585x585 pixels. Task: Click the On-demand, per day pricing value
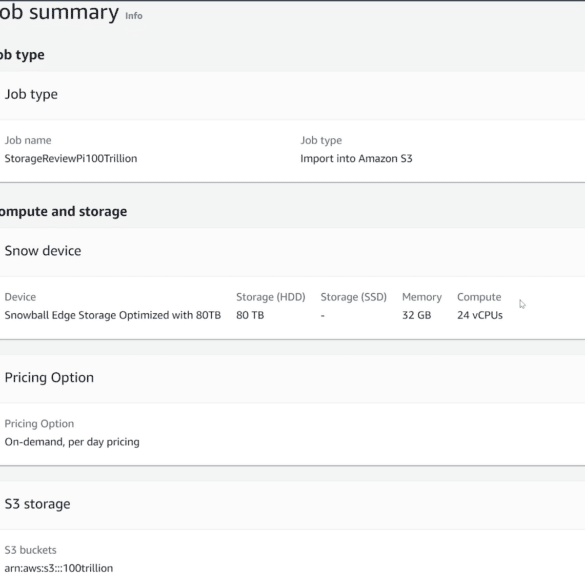tap(72, 442)
